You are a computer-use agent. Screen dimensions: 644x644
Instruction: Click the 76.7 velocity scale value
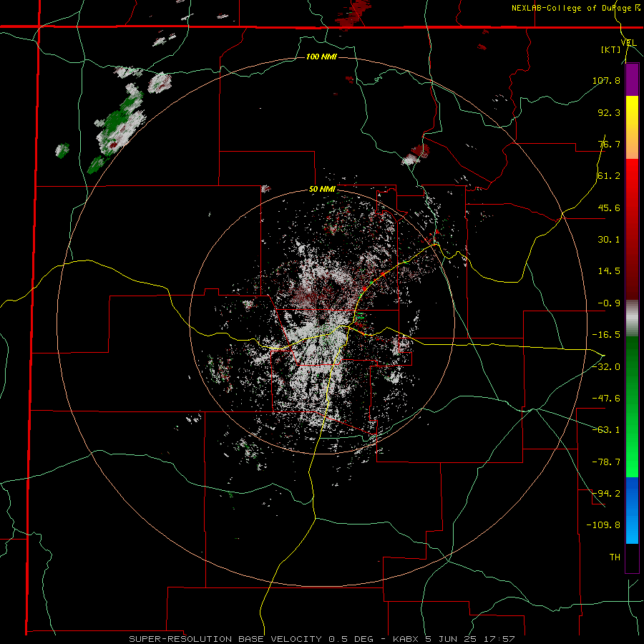click(609, 144)
